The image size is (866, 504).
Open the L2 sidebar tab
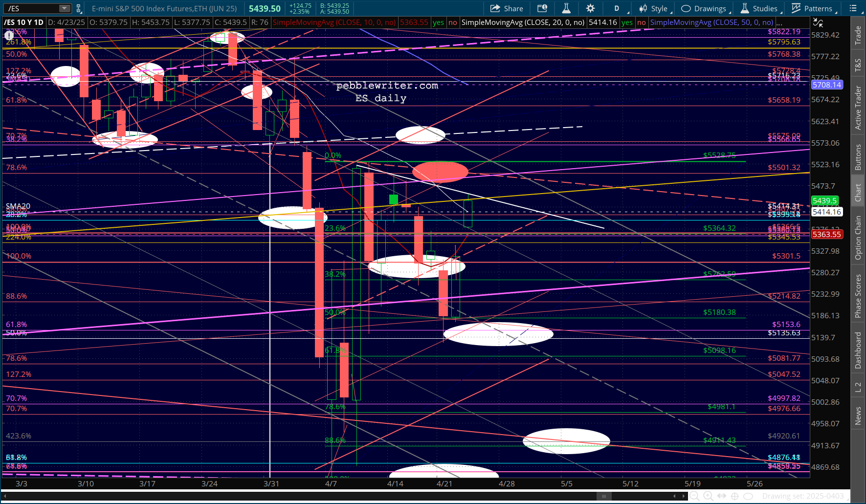point(858,387)
